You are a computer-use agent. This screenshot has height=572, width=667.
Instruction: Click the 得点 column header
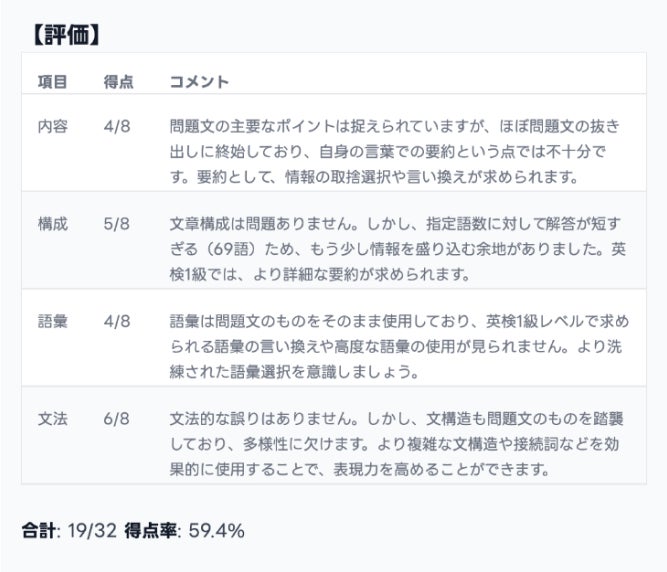tap(118, 81)
